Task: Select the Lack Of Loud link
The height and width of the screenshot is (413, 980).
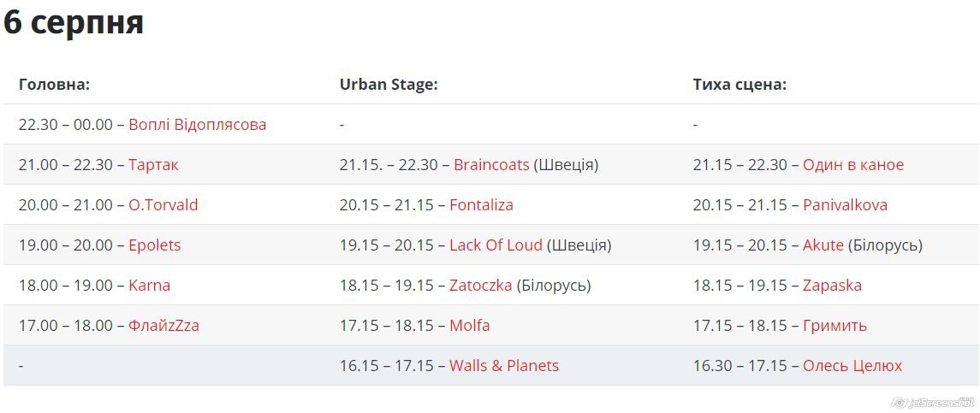Action: (496, 245)
